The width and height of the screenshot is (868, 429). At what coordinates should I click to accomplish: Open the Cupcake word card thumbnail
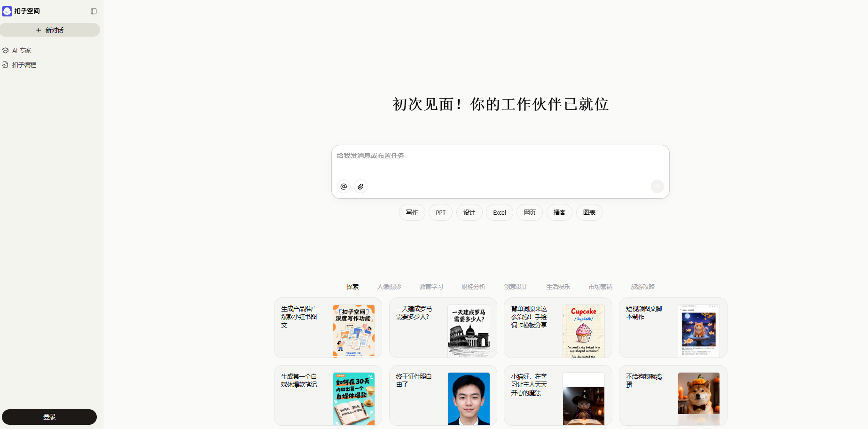(x=583, y=331)
